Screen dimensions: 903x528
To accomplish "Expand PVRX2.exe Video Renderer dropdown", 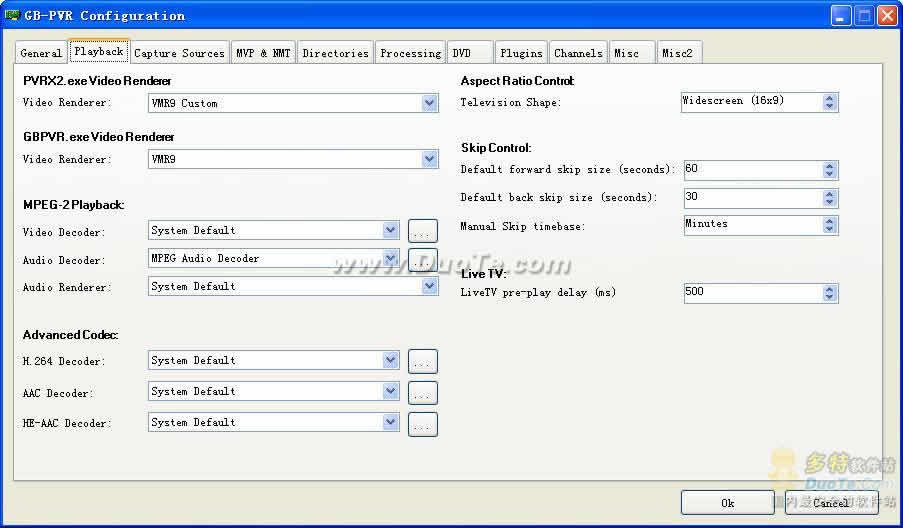I will pos(429,103).
